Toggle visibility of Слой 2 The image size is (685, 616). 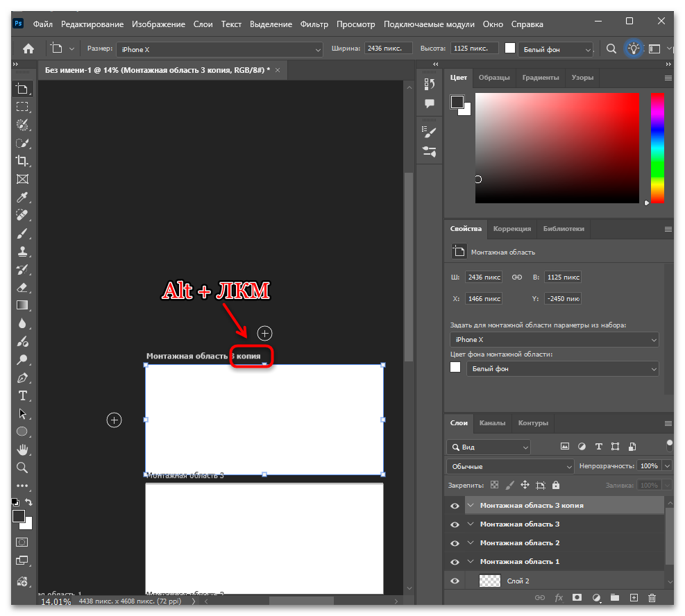click(455, 581)
